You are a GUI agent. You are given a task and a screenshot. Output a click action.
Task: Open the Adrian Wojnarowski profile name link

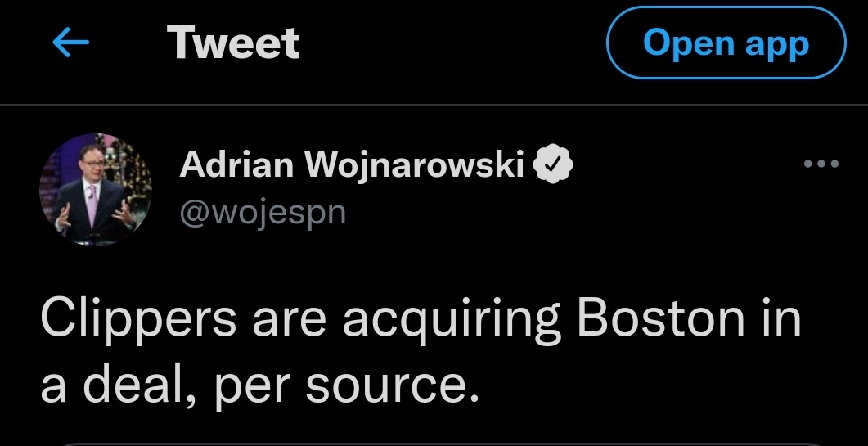[351, 166]
